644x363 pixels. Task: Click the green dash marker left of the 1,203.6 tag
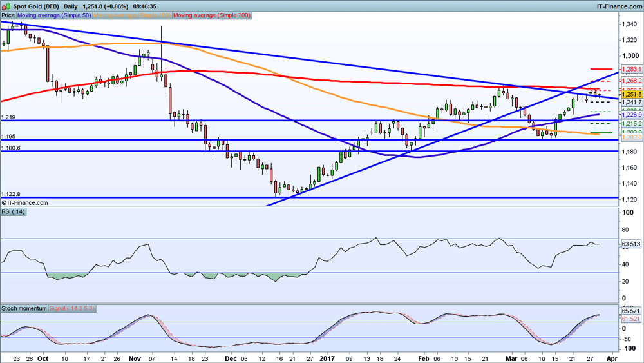pyautogui.click(x=601, y=133)
